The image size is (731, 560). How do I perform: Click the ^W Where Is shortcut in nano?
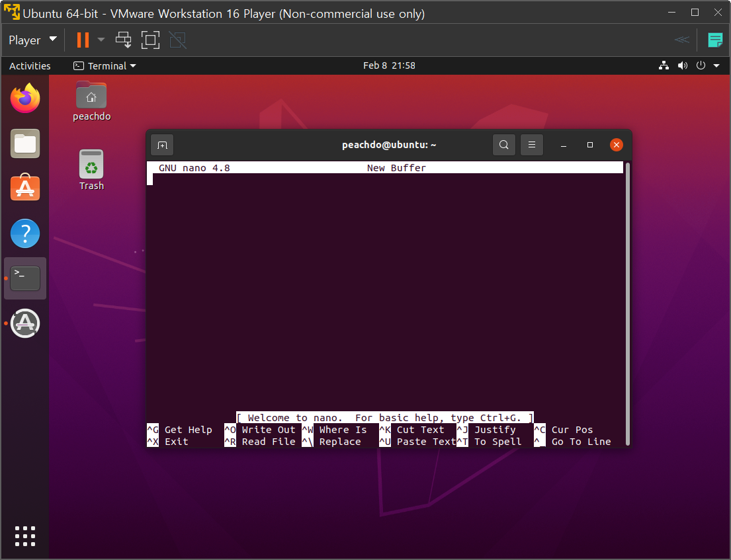pos(335,430)
